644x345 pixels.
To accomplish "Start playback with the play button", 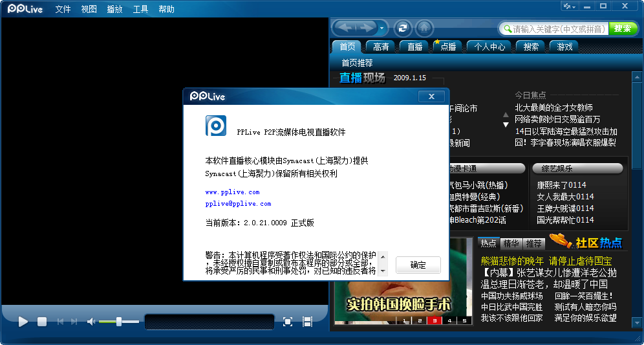I will coord(23,322).
